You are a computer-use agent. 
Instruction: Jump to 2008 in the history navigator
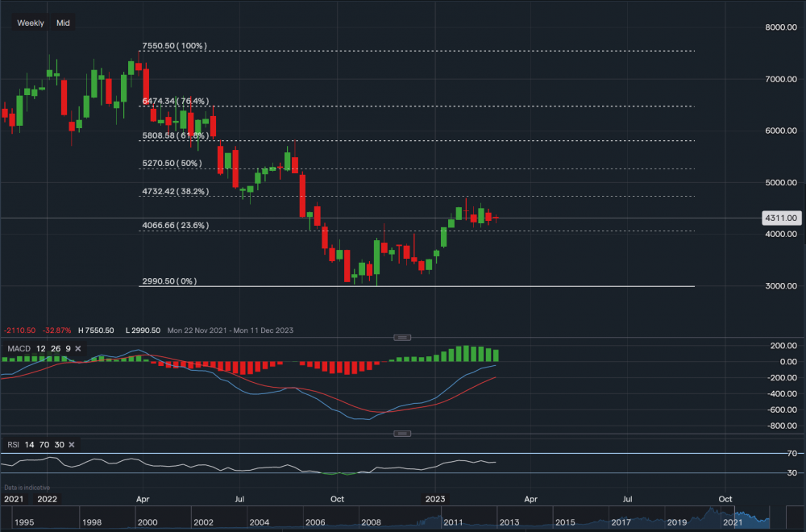(x=372, y=522)
